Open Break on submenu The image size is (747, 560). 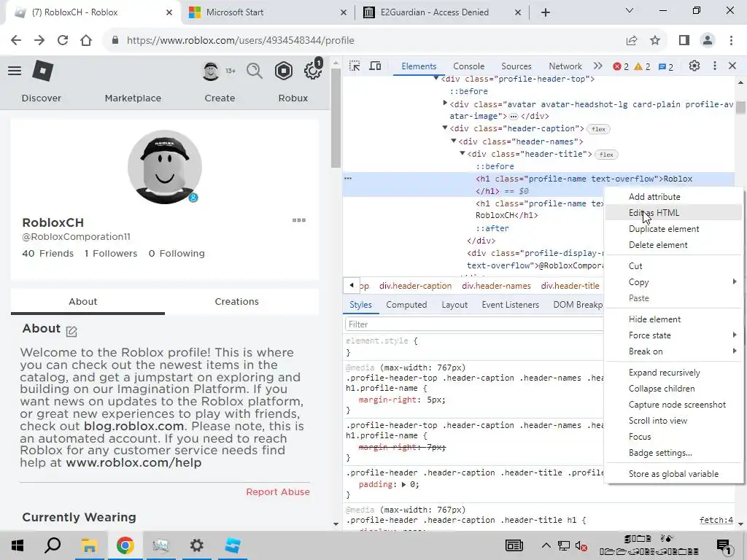[673, 351]
